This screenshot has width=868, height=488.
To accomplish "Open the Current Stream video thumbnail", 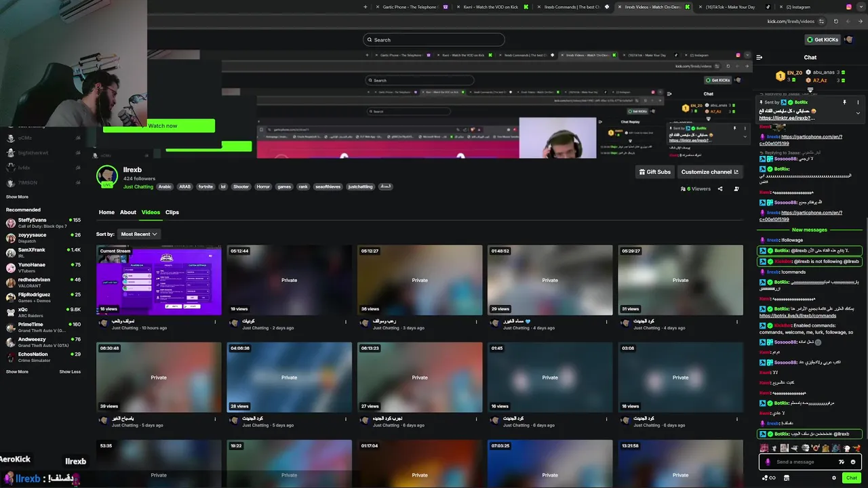I will tap(159, 280).
